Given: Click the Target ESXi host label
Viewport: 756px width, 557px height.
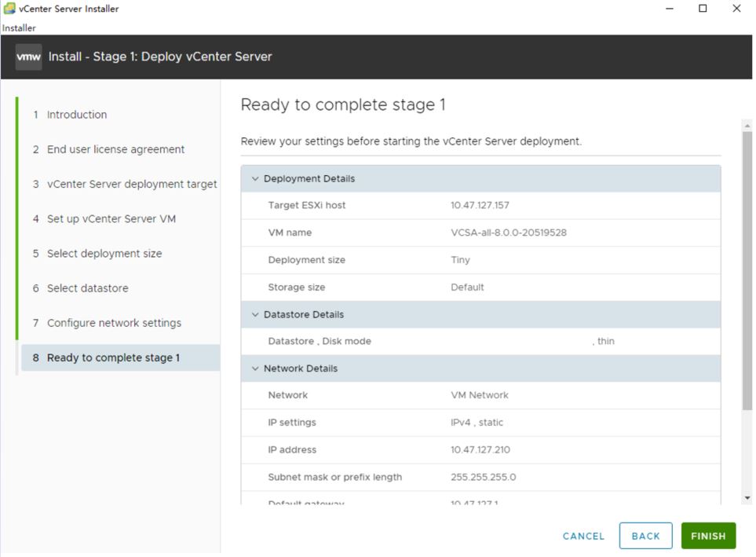Looking at the screenshot, I should (x=307, y=206).
